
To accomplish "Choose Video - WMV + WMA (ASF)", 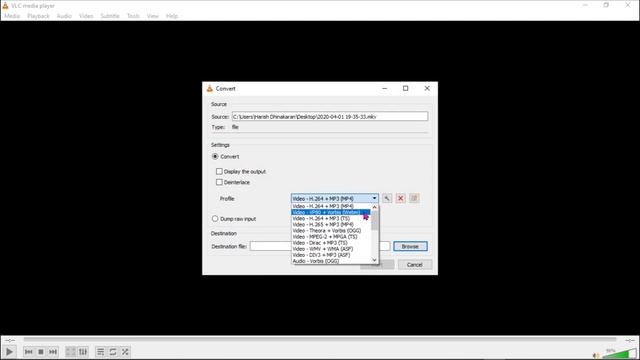I will tap(331, 249).
